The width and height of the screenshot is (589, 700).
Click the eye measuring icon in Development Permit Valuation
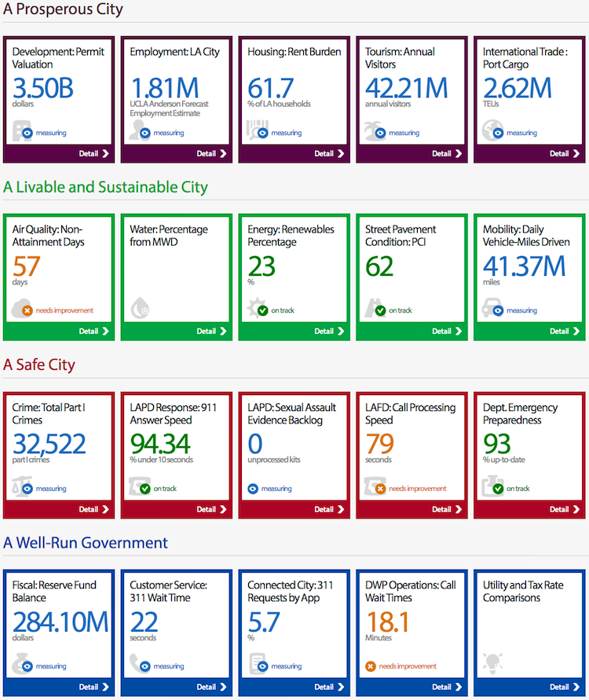(x=27, y=133)
